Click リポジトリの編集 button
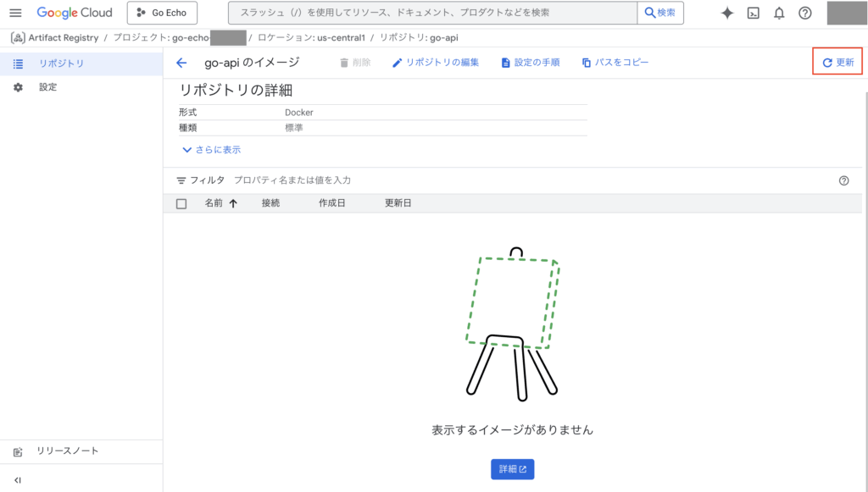 pyautogui.click(x=436, y=63)
